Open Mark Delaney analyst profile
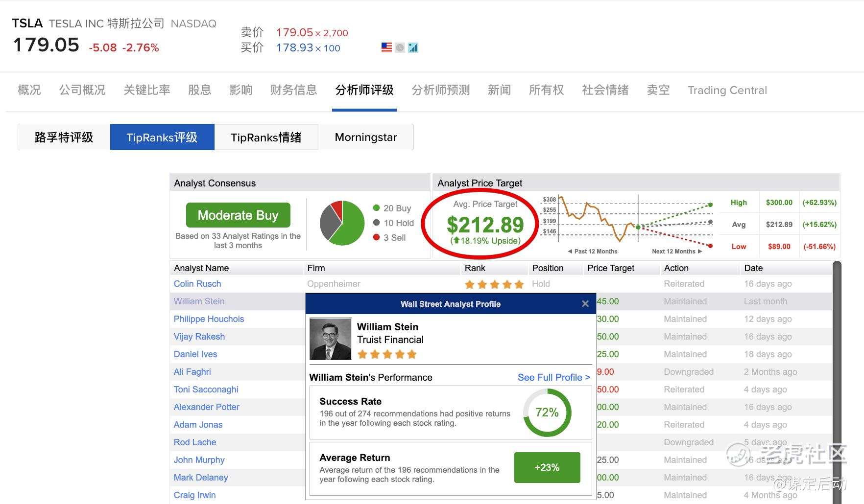 (x=201, y=478)
